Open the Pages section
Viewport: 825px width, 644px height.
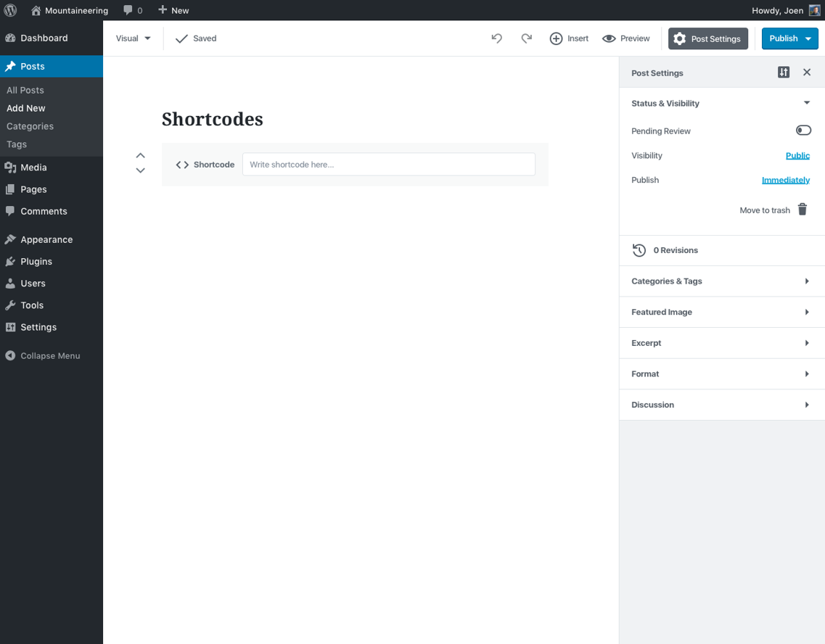pyautogui.click(x=52, y=189)
